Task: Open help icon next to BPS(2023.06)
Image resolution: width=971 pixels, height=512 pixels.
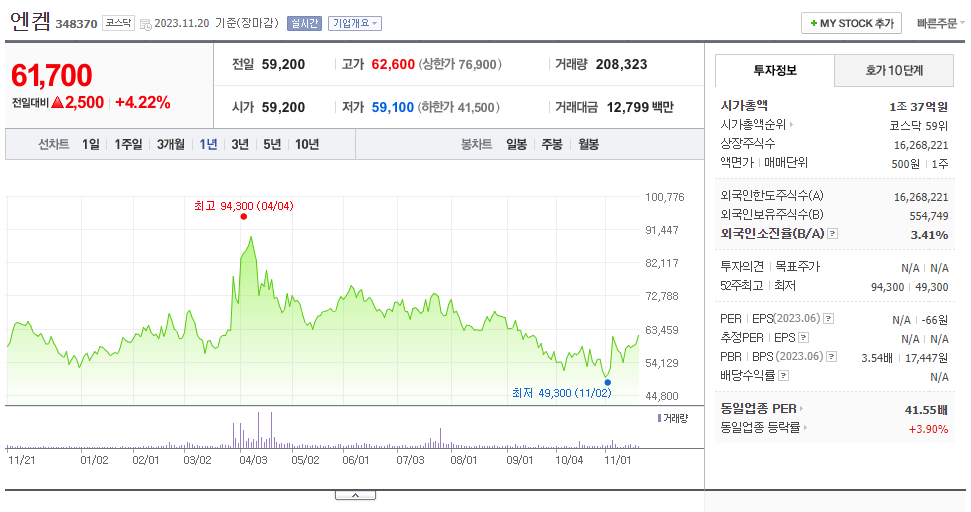Action: click(x=832, y=356)
